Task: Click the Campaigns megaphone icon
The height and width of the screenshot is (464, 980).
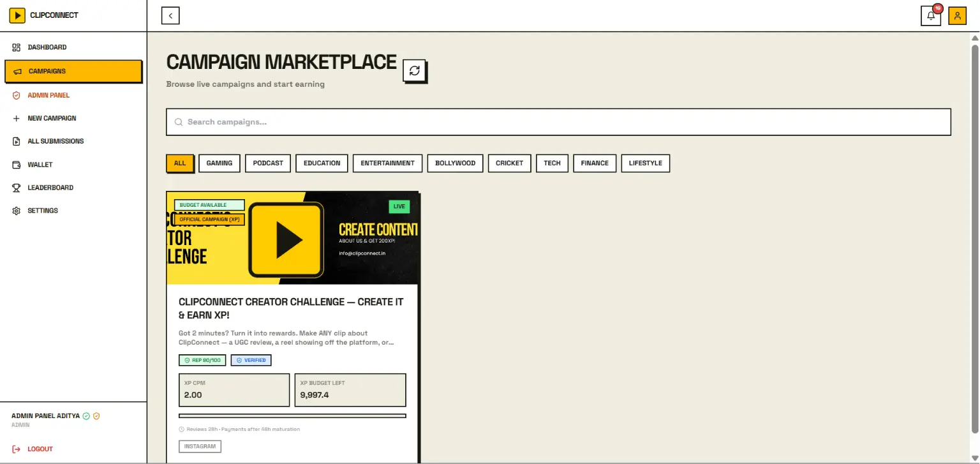Action: point(17,71)
